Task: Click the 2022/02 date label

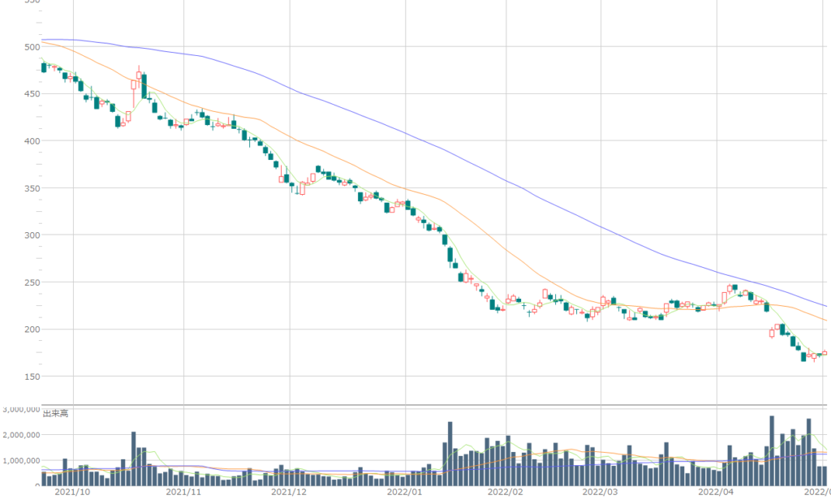Action: [505, 492]
